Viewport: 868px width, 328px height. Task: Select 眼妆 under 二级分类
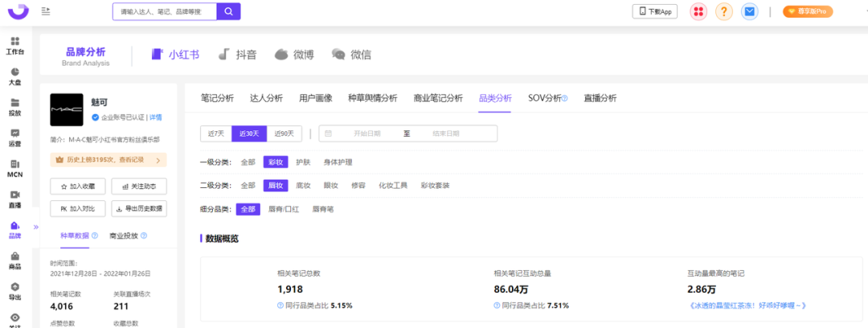coord(330,186)
